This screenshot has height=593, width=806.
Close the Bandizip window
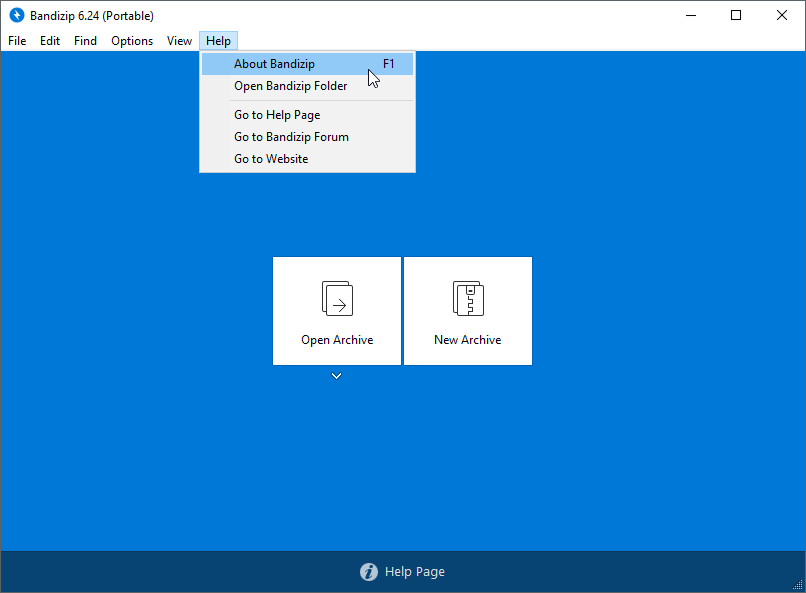782,15
